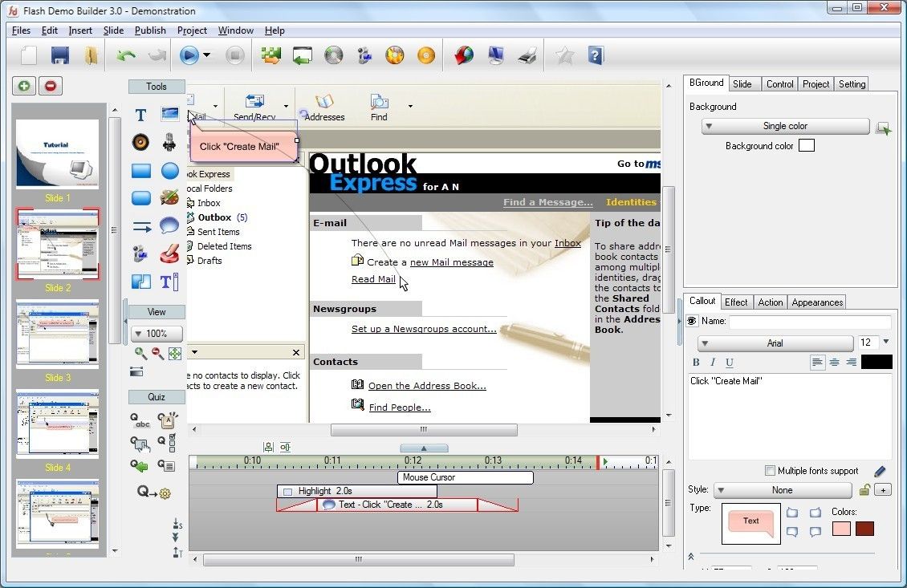This screenshot has width=907, height=588.
Task: Select the microphone recording tool
Action: 169,144
